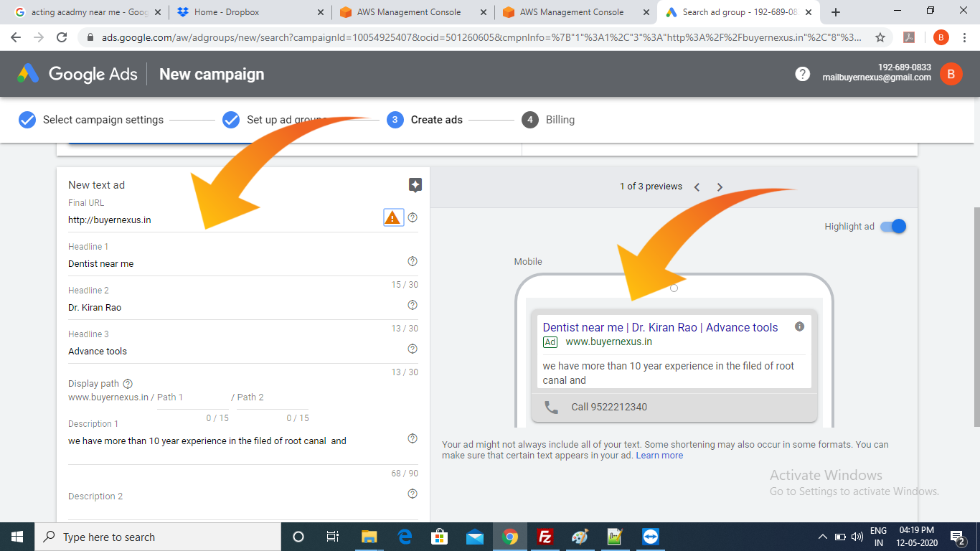Open the help question mark in header

[x=802, y=74]
